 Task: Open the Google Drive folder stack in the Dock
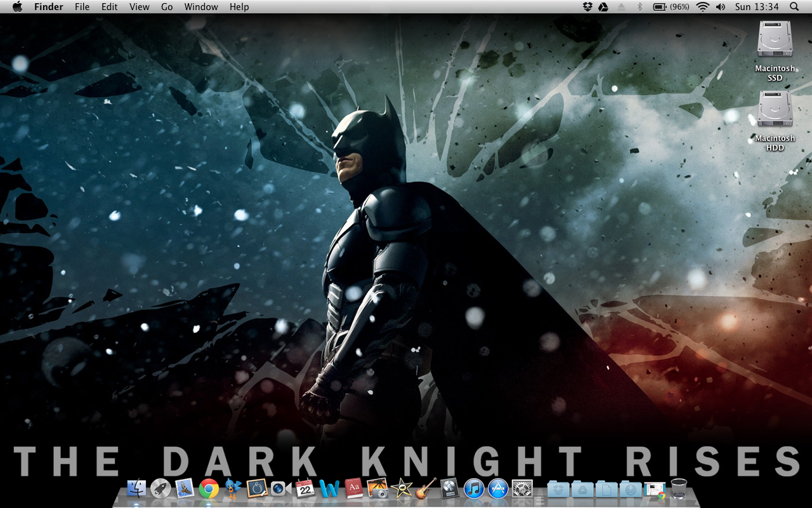[582, 488]
